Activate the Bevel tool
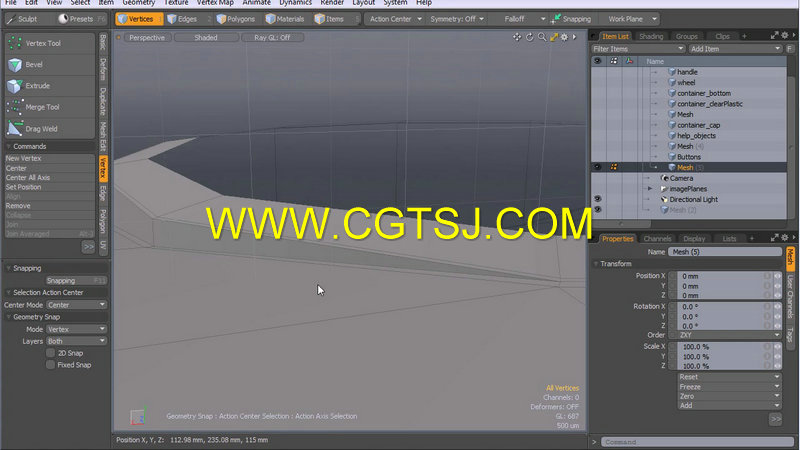This screenshot has width=800, height=450. [x=50, y=65]
